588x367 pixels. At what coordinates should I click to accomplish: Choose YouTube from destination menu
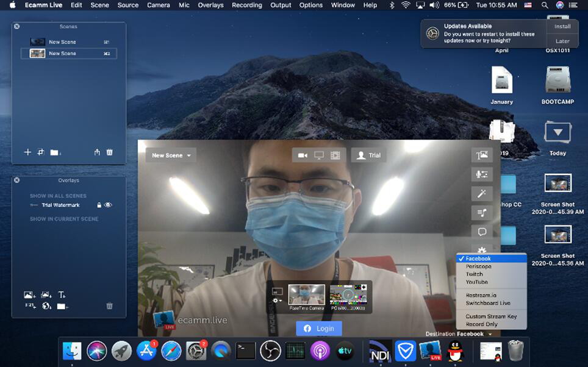(476, 282)
